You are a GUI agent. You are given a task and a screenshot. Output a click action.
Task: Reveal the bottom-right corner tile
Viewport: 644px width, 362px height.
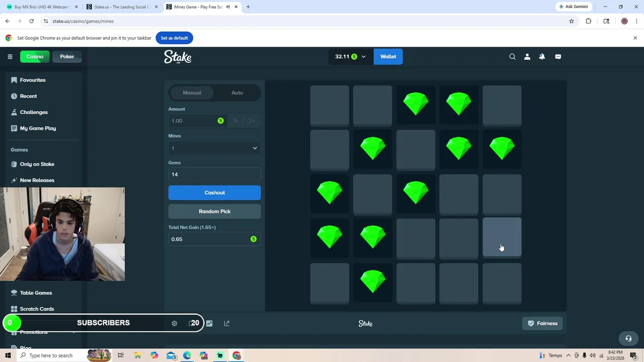click(502, 283)
